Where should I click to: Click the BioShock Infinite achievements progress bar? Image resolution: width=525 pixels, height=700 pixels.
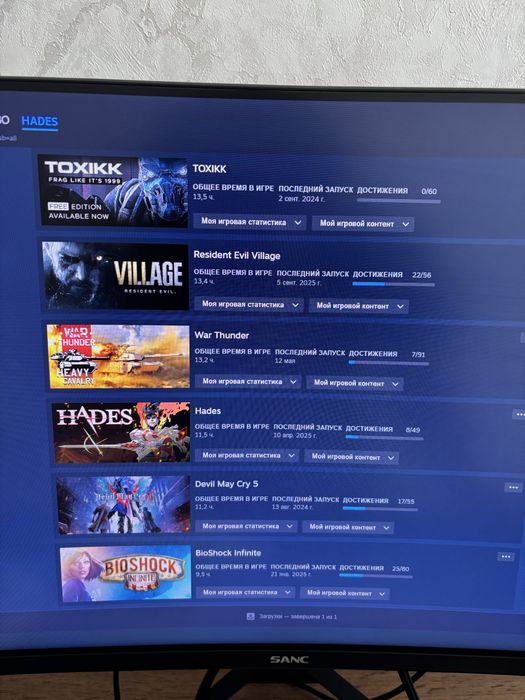tap(376, 575)
